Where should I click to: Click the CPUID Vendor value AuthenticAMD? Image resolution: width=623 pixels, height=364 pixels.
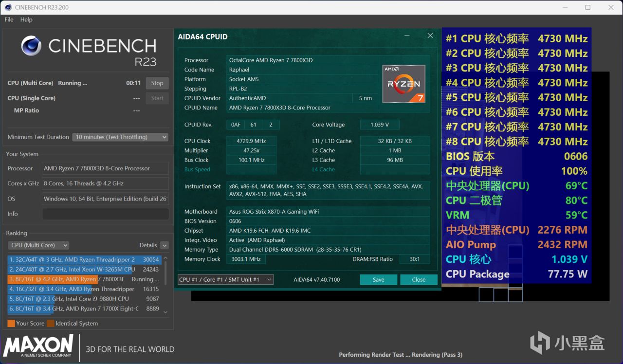pyautogui.click(x=289, y=98)
